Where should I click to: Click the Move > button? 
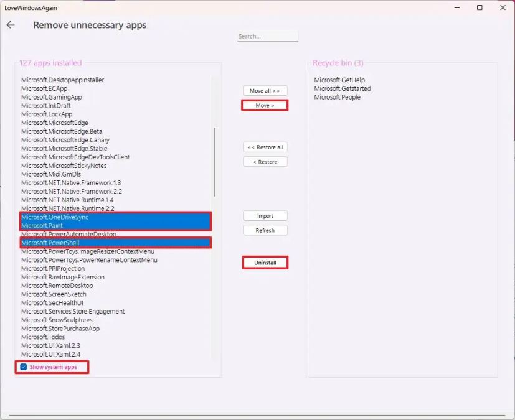tap(265, 105)
